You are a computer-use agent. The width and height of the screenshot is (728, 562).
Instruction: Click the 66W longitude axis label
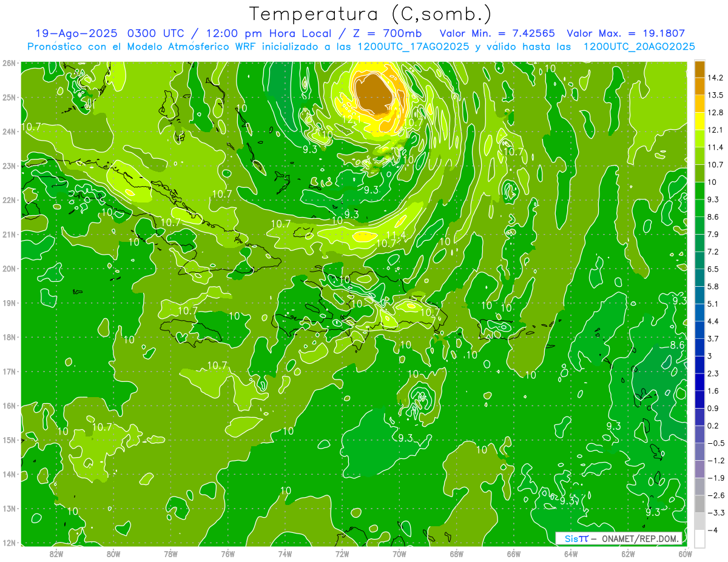tap(514, 554)
